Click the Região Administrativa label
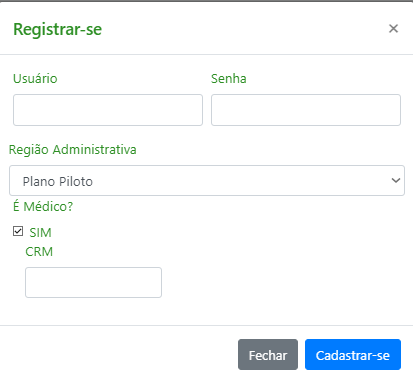 pos(73,150)
